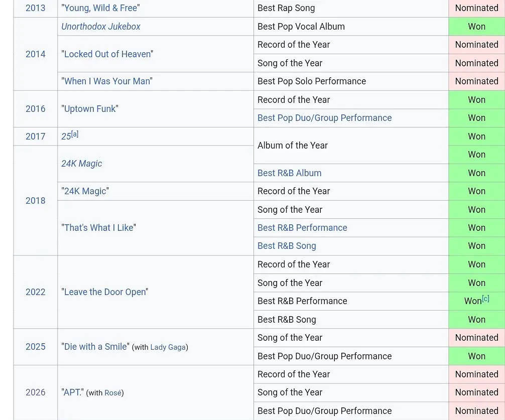Image resolution: width=505 pixels, height=420 pixels.
Task: Click Record of the Year for "APT."
Action: (351, 374)
